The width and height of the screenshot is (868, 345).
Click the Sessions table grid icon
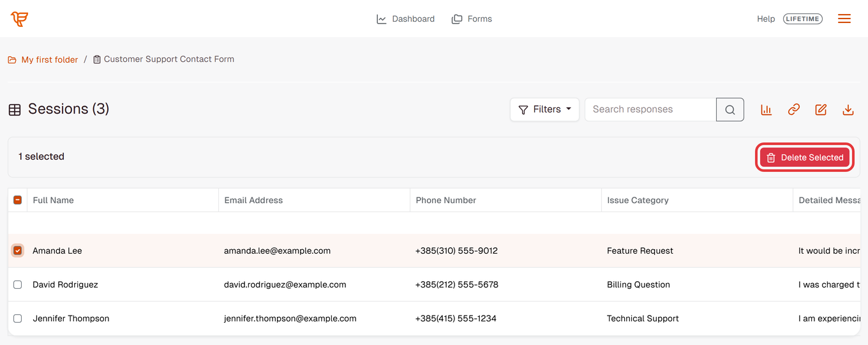coord(15,110)
